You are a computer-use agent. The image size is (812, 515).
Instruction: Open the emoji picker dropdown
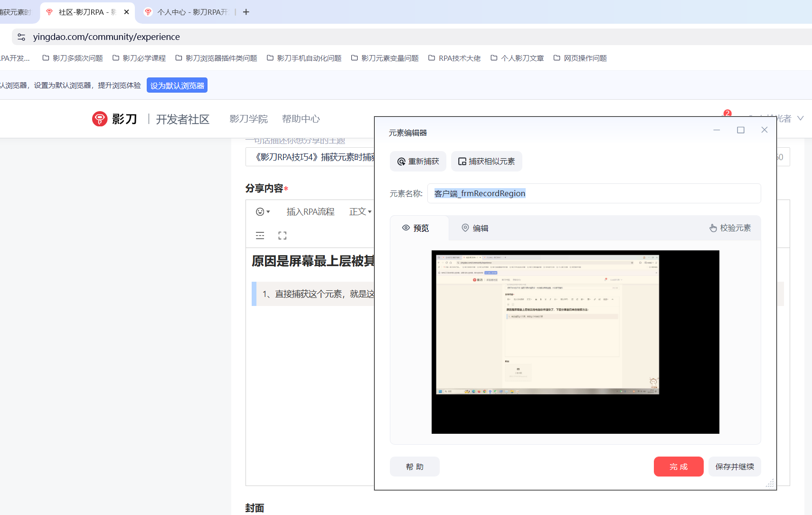263,212
